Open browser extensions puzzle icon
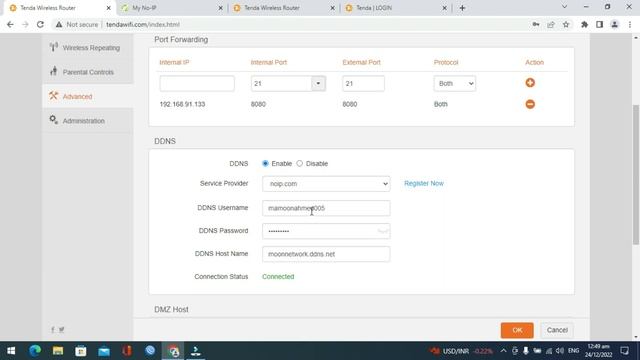The image size is (640, 360). coord(584,24)
